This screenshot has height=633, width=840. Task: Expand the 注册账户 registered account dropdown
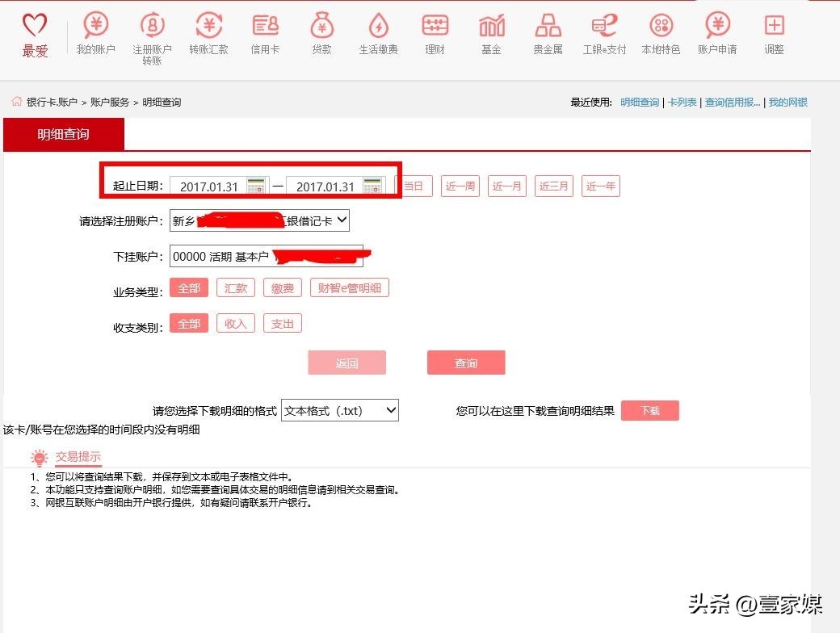[341, 220]
